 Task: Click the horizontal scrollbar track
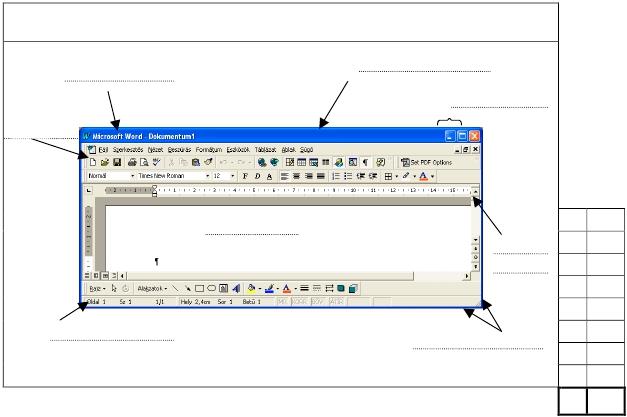438,276
